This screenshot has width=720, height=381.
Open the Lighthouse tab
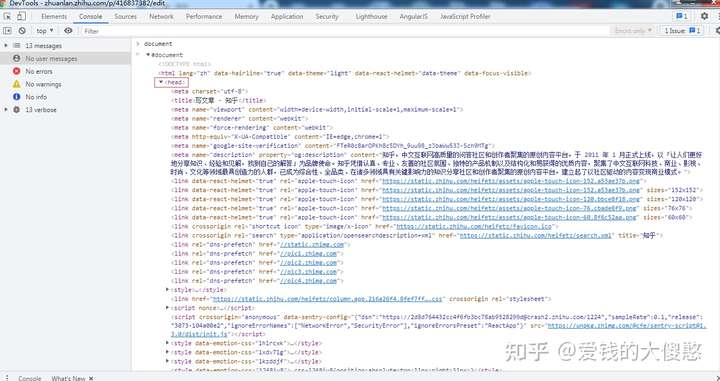click(x=371, y=17)
